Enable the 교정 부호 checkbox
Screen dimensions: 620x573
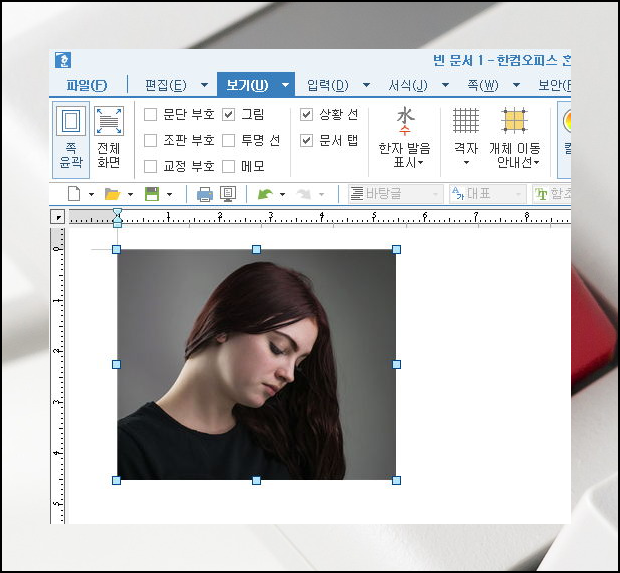(150, 166)
